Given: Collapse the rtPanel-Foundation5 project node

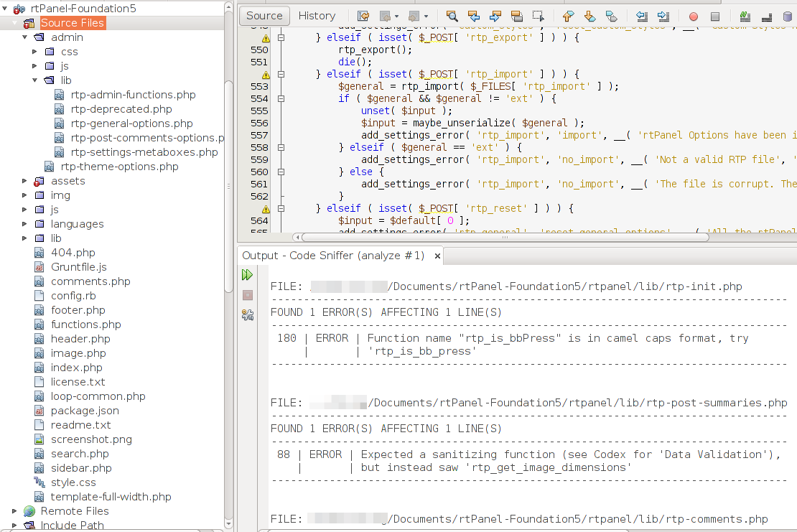Looking at the screenshot, I should [4, 8].
